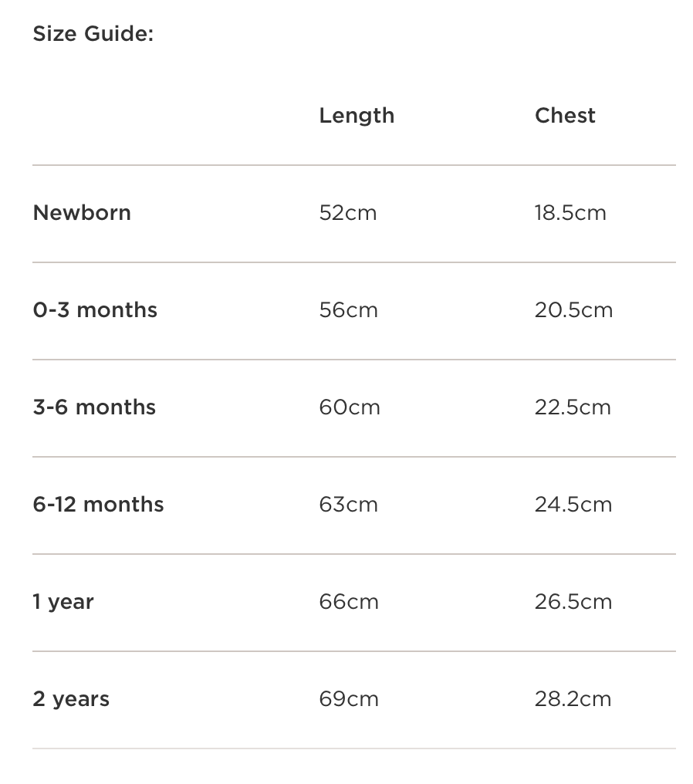Click the 63cm length value
Viewport: 693px width, 784px height.
pos(349,505)
